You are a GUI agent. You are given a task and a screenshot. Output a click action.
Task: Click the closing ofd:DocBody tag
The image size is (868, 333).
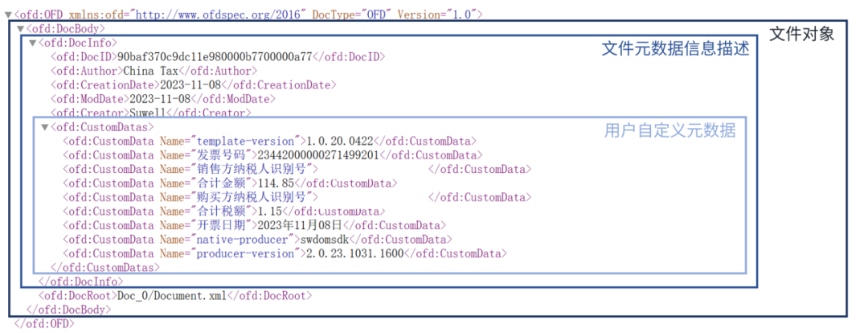[x=68, y=310]
